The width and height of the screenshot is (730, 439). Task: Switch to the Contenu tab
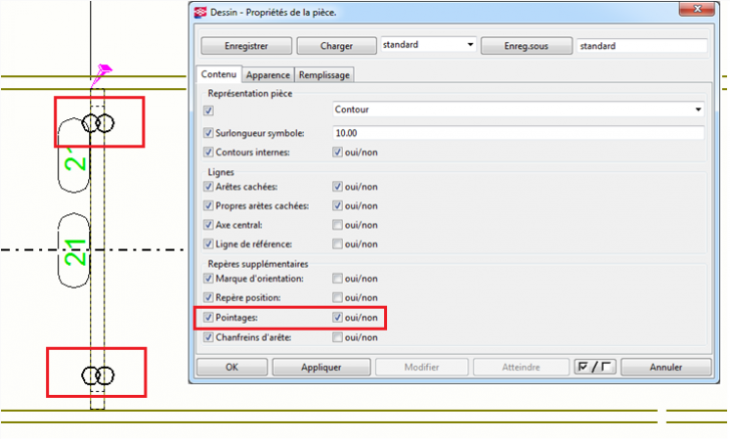[x=219, y=74]
